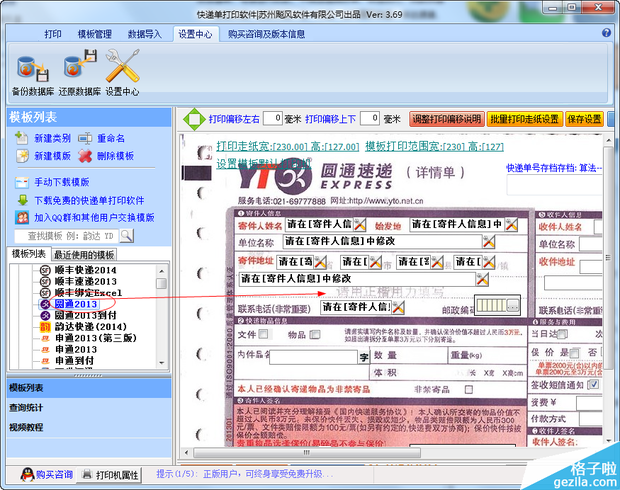Open the 打印走纸宽 230.00 link

pyautogui.click(x=287, y=147)
